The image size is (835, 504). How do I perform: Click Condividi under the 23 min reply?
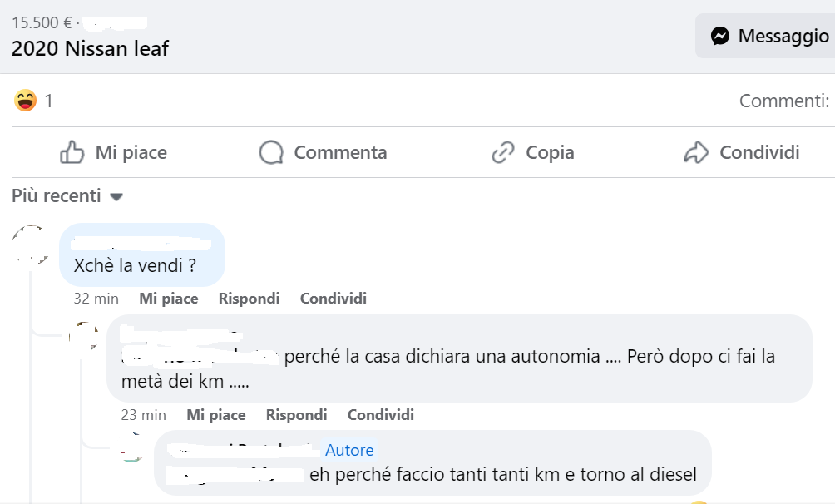(x=380, y=414)
